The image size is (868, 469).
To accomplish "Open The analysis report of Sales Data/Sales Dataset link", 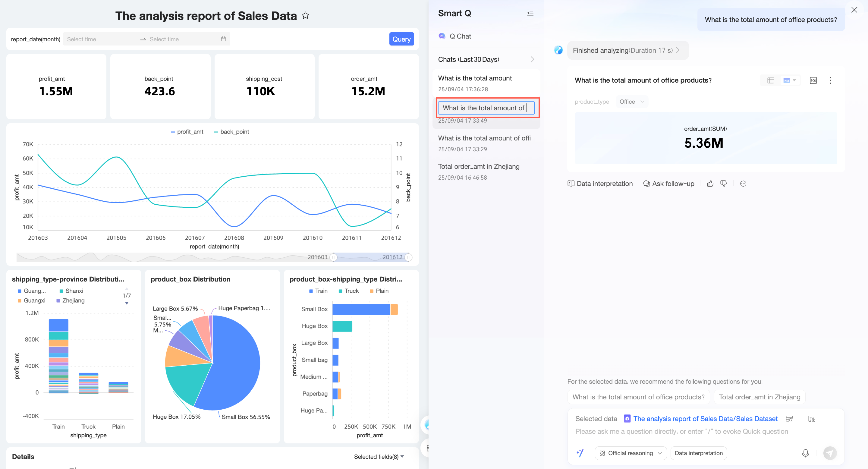I will click(705, 418).
